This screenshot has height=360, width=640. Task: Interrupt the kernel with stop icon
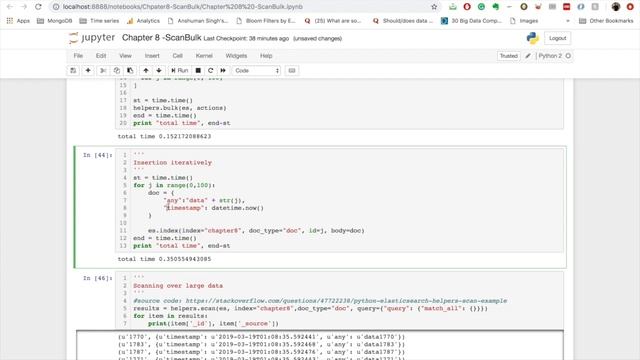pyautogui.click(x=198, y=71)
